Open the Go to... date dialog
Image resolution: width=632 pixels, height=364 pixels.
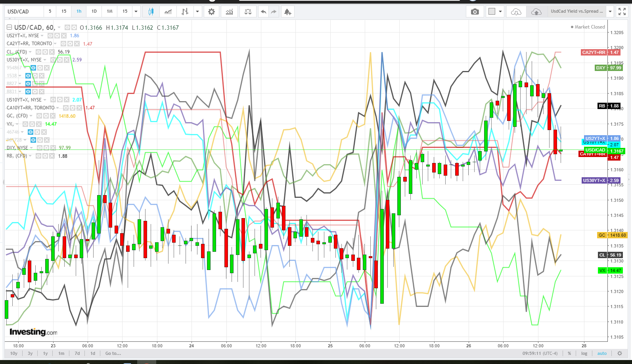coord(113,353)
